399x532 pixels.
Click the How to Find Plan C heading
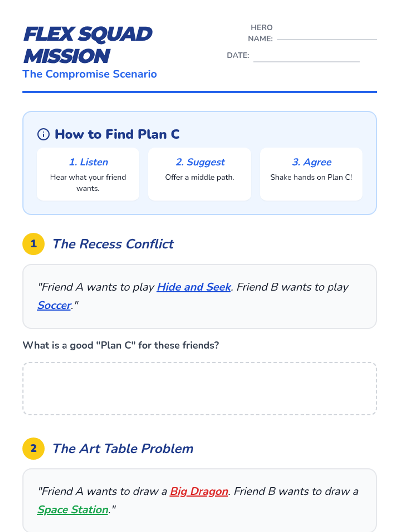(117, 134)
